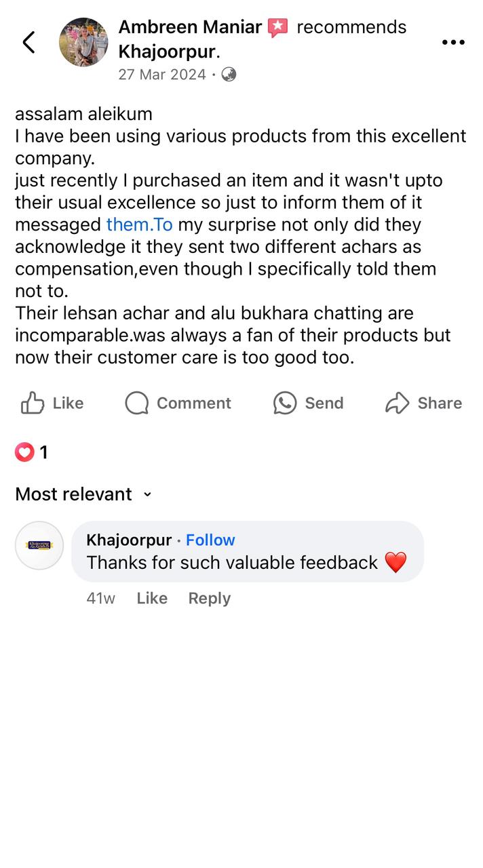Image resolution: width=483 pixels, height=868 pixels.
Task: Reply to Khajoorpur's comment
Action: pyautogui.click(x=209, y=598)
